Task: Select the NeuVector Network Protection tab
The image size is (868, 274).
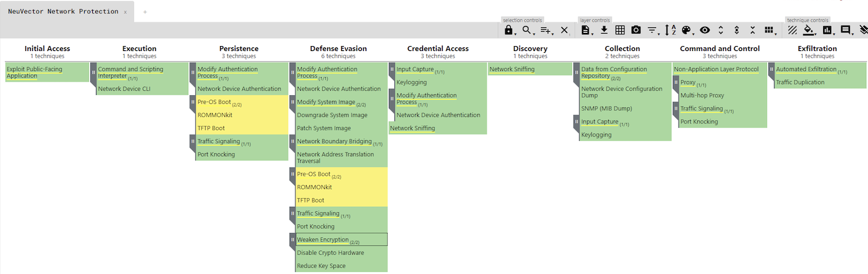Action: pos(62,12)
